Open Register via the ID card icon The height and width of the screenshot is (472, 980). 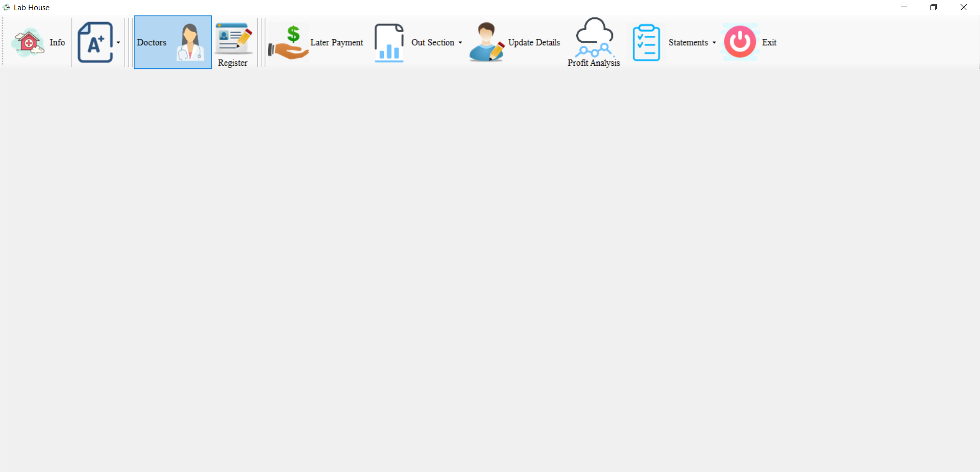tap(233, 38)
